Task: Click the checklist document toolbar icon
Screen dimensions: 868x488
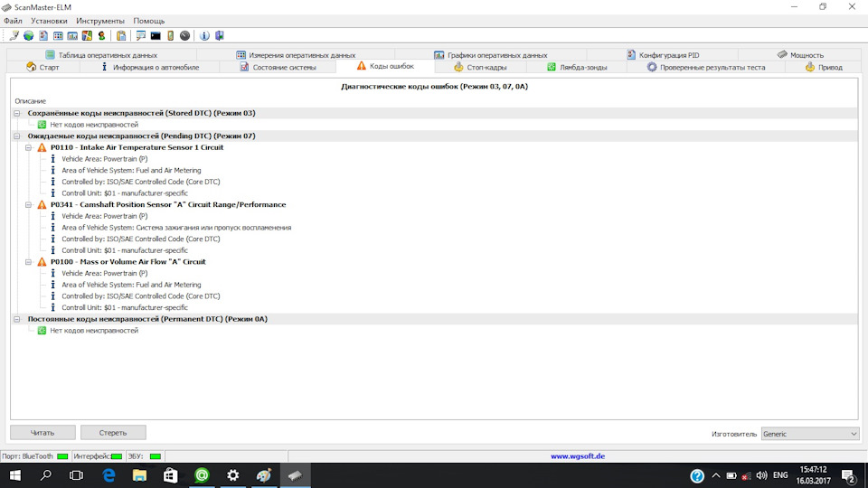Action: point(43,36)
